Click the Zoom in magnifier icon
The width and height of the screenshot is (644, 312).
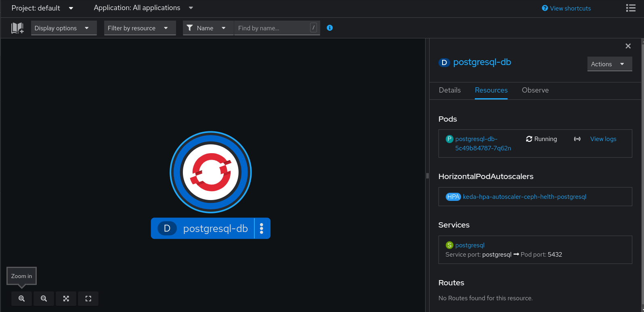point(22,299)
